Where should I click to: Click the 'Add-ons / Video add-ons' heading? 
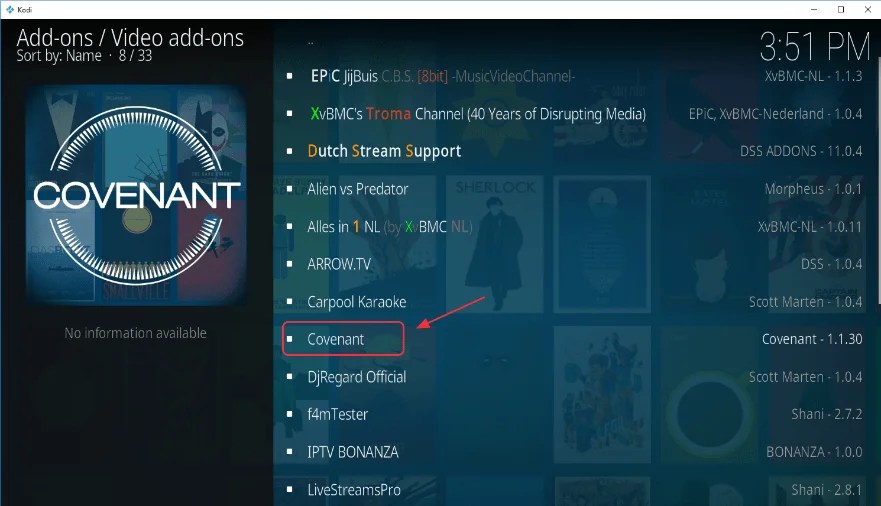130,38
